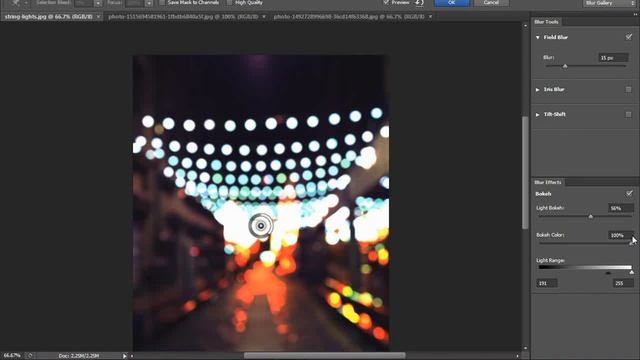This screenshot has width=640, height=360.
Task: Click the vertical canvas scrollbar thumb
Action: pyautogui.click(x=525, y=173)
